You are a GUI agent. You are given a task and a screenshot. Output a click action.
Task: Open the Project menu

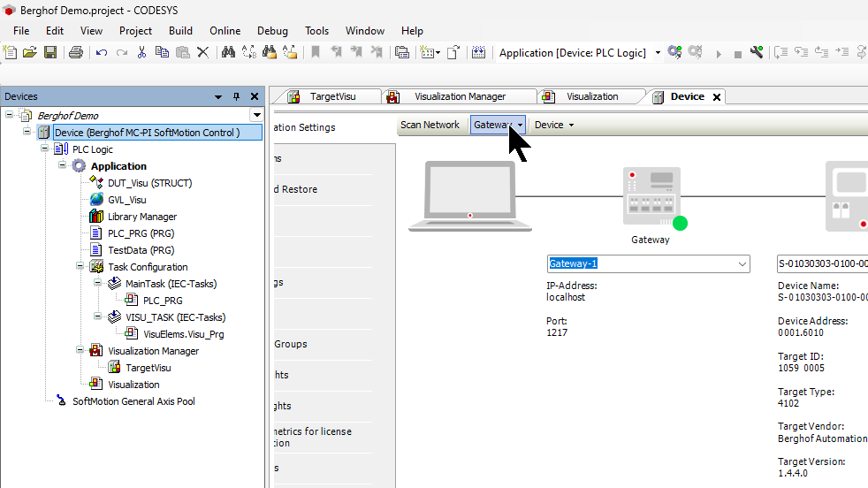[135, 31]
